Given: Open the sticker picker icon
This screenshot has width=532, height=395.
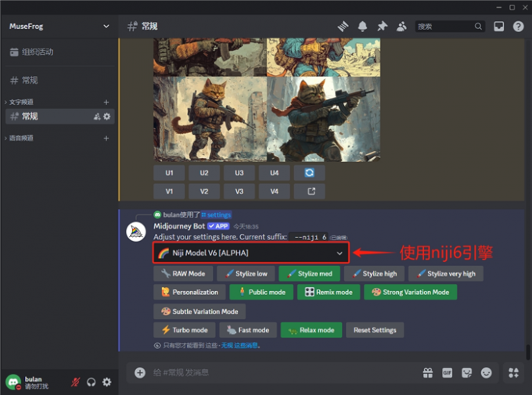Looking at the screenshot, I should (467, 372).
